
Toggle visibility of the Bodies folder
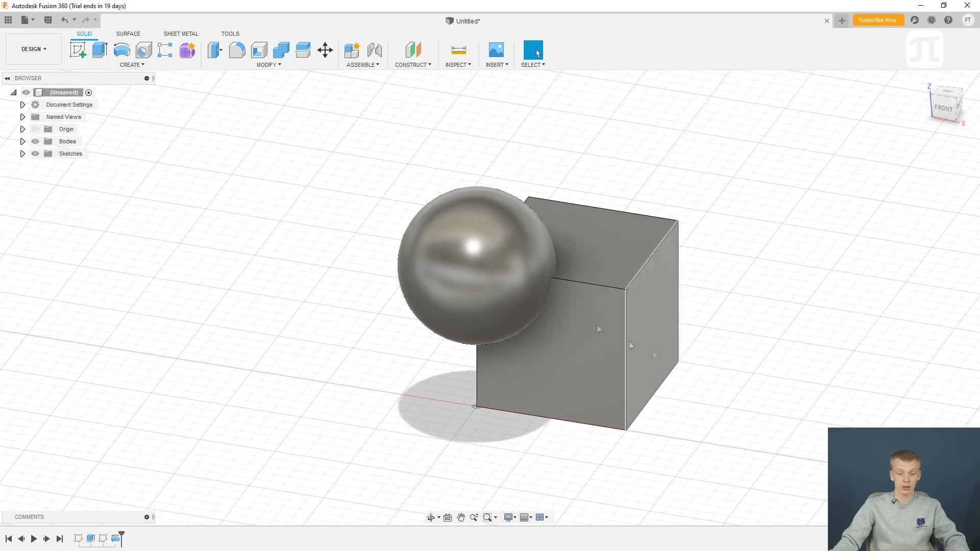(35, 141)
